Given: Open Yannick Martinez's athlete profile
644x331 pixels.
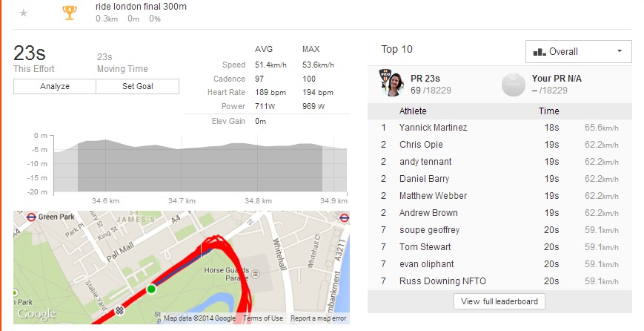Looking at the screenshot, I should [x=433, y=128].
